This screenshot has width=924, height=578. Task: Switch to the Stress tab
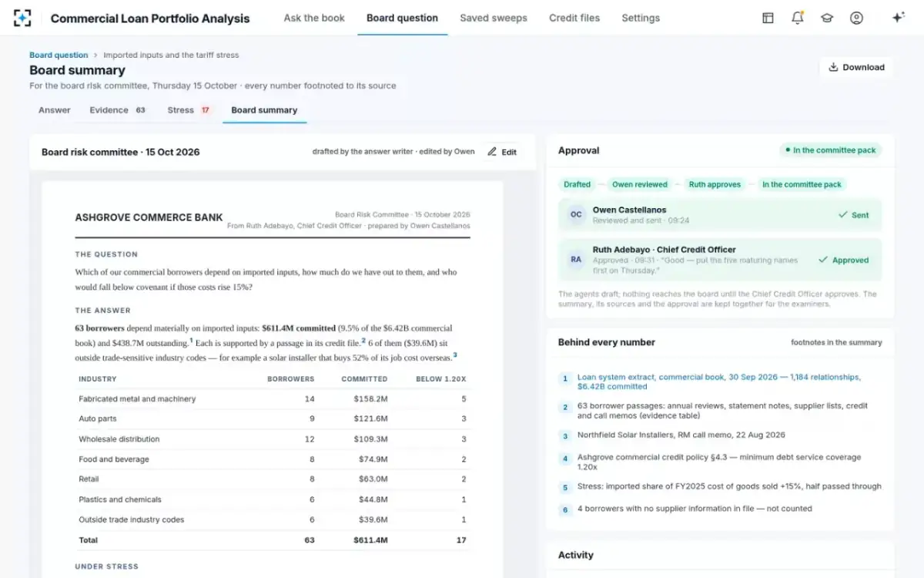[x=189, y=110]
